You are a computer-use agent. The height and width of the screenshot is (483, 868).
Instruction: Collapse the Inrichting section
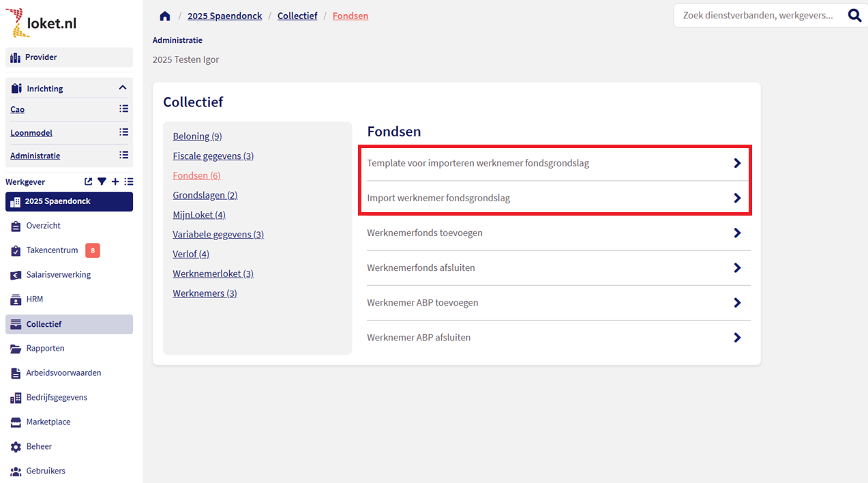(123, 88)
